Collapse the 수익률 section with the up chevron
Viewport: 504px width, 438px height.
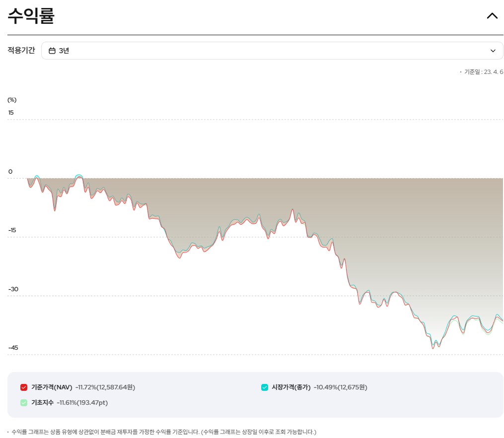click(x=492, y=16)
